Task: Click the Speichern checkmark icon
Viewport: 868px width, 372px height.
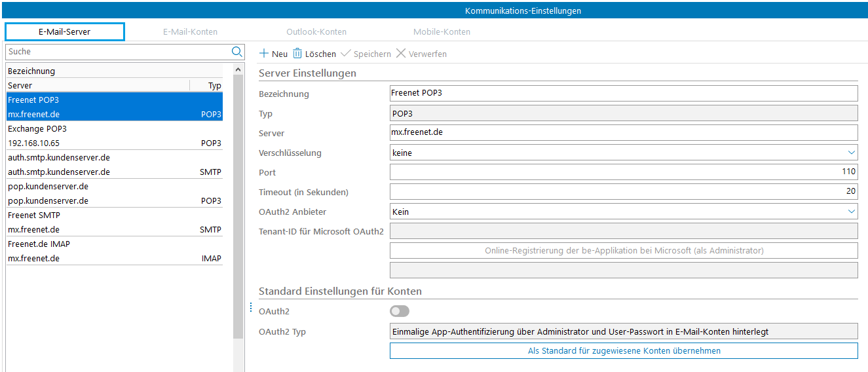Action: click(346, 54)
